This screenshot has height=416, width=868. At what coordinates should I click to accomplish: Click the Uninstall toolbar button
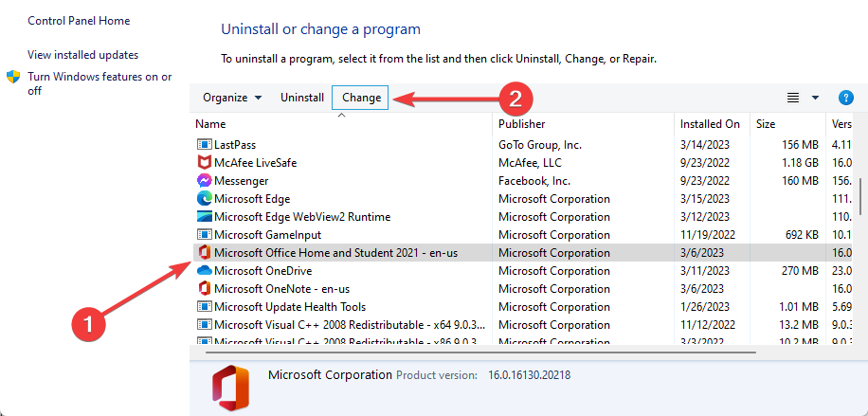pyautogui.click(x=302, y=98)
